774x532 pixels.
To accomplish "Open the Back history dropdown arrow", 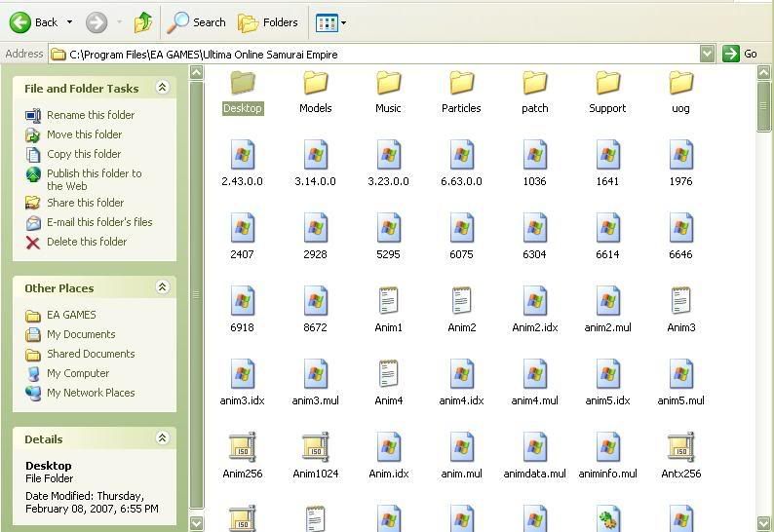I will point(69,22).
